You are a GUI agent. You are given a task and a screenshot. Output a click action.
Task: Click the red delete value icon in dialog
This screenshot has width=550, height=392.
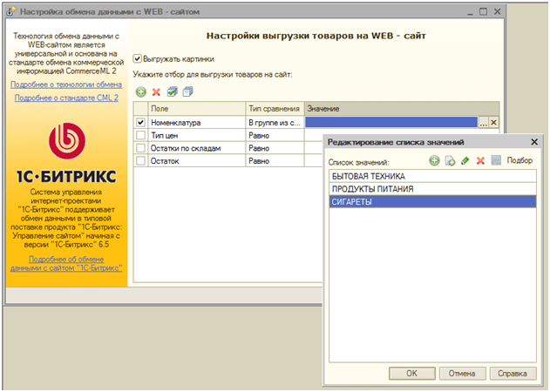(x=480, y=160)
